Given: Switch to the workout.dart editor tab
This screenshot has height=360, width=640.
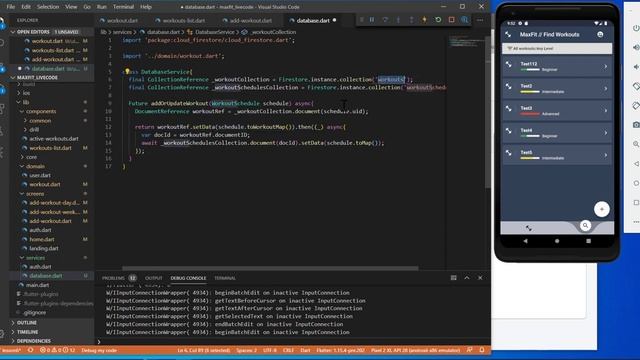Looking at the screenshot, I should [119, 20].
